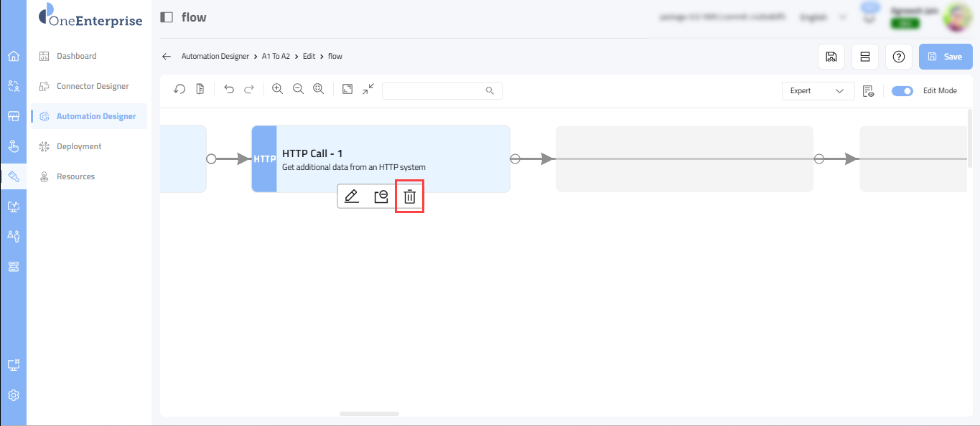This screenshot has width=980, height=426.
Task: Click the fit-to-screen icon
Action: pos(347,90)
